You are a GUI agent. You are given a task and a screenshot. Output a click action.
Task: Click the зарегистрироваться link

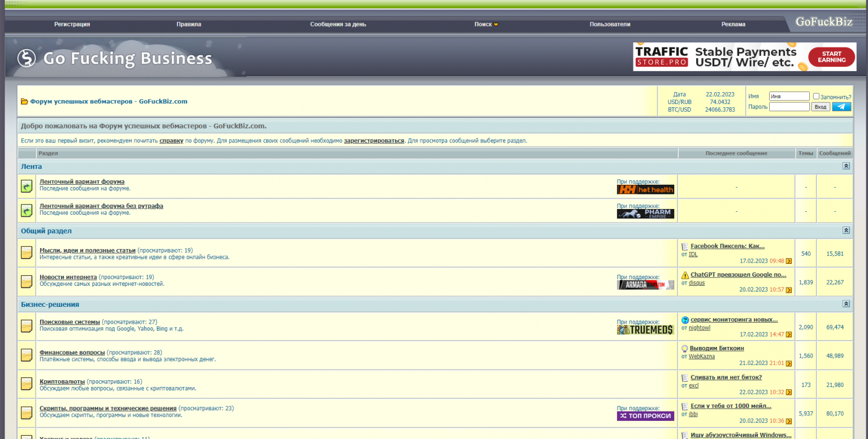coord(374,141)
